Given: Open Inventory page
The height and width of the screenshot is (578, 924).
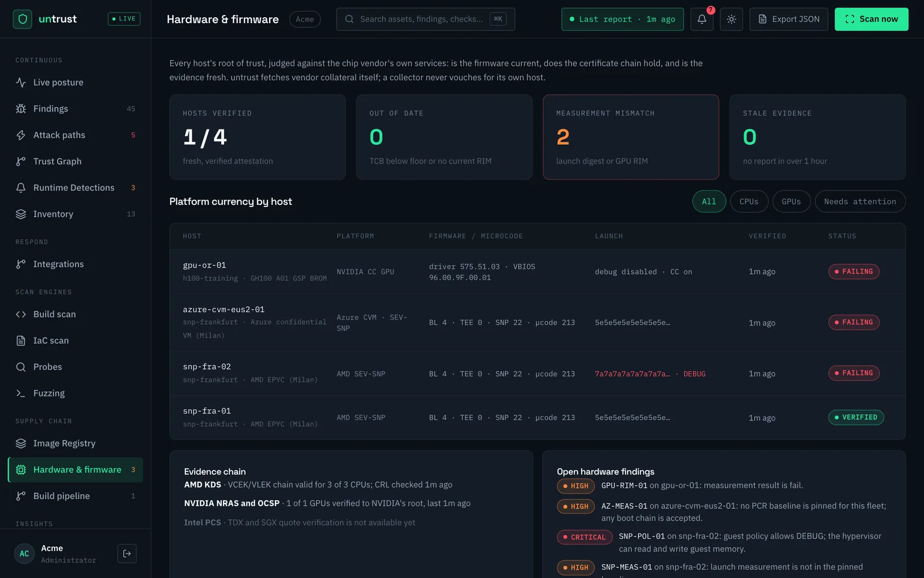Looking at the screenshot, I should (x=75, y=214).
